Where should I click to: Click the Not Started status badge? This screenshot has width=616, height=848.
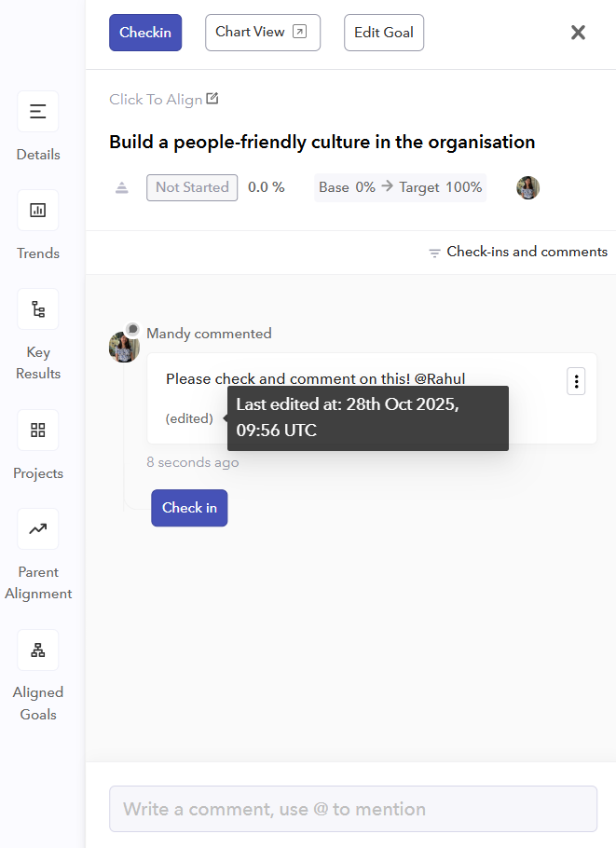pyautogui.click(x=192, y=187)
